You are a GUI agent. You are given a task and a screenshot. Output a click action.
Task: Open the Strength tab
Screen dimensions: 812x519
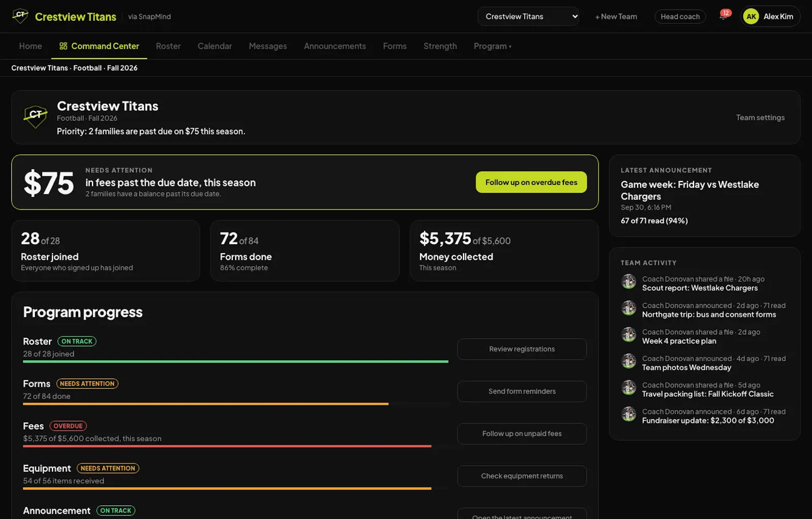pos(440,46)
